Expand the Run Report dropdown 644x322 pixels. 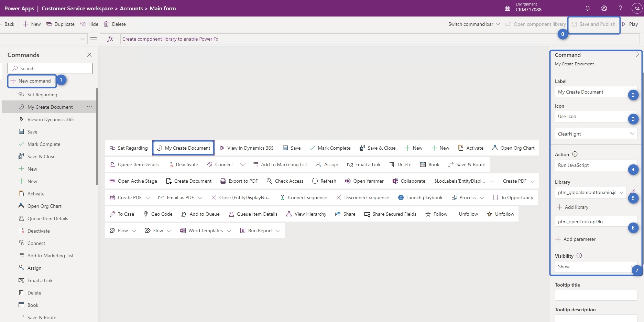278,231
